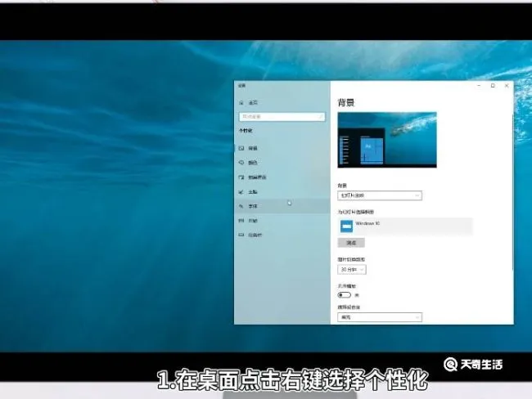The height and width of the screenshot is (399, 532).
Task: Open the 选择契合度 fit dropdown (填充)
Action: point(380,317)
